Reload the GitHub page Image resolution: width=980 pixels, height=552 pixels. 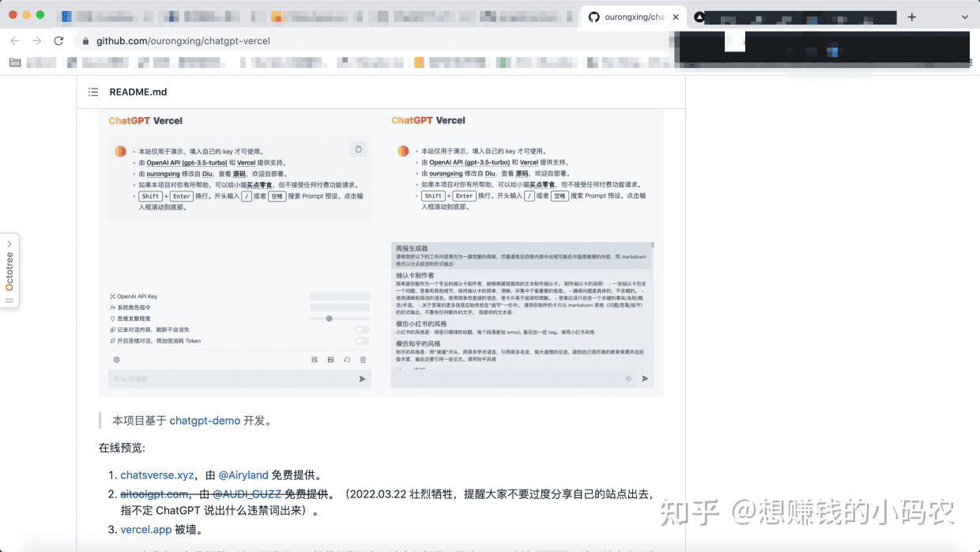coord(58,41)
